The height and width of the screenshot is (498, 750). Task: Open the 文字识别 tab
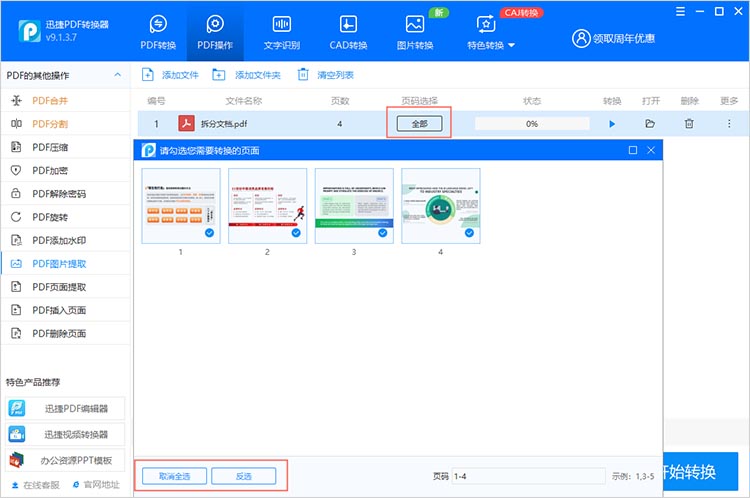pos(282,33)
